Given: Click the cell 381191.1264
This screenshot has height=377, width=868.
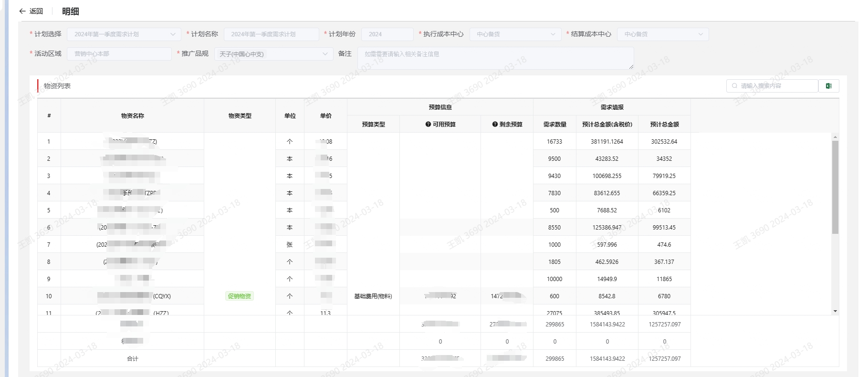Looking at the screenshot, I should pos(607,142).
